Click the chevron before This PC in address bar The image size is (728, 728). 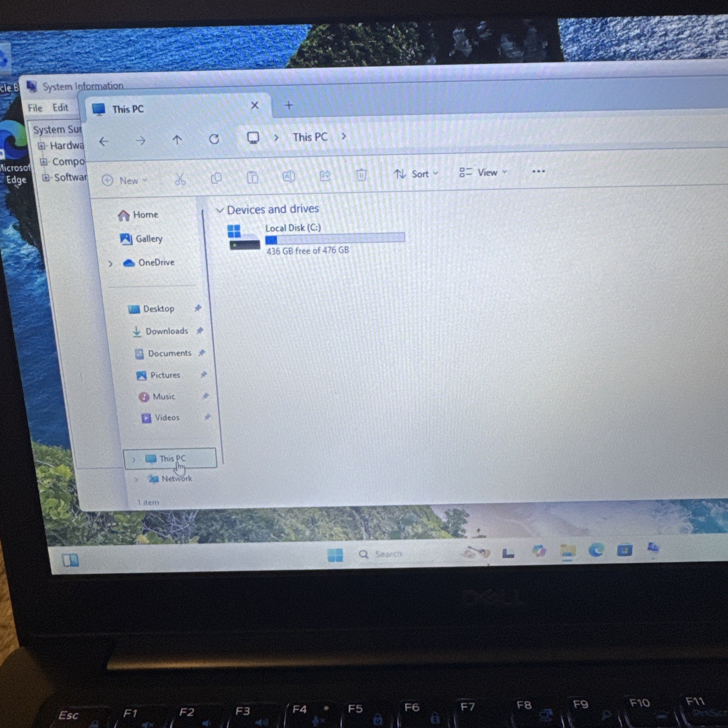(x=276, y=137)
